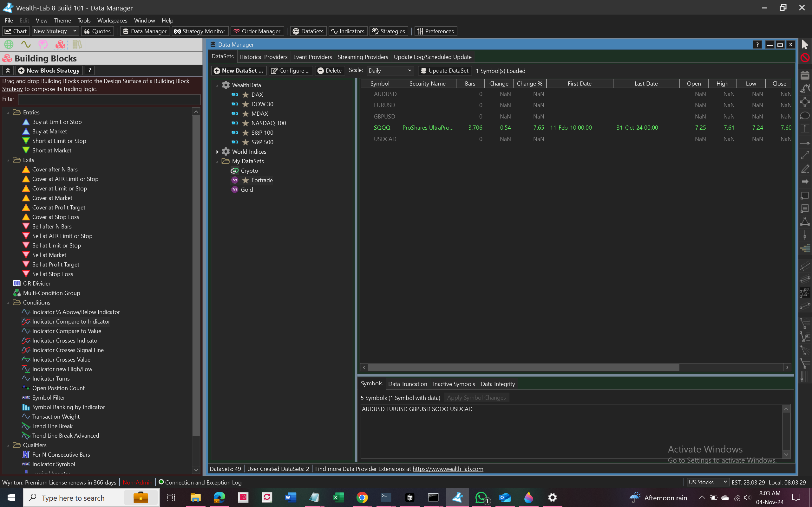Open the globe DataSets panel icon
Image resolution: width=812 pixels, height=507 pixels.
point(9,44)
